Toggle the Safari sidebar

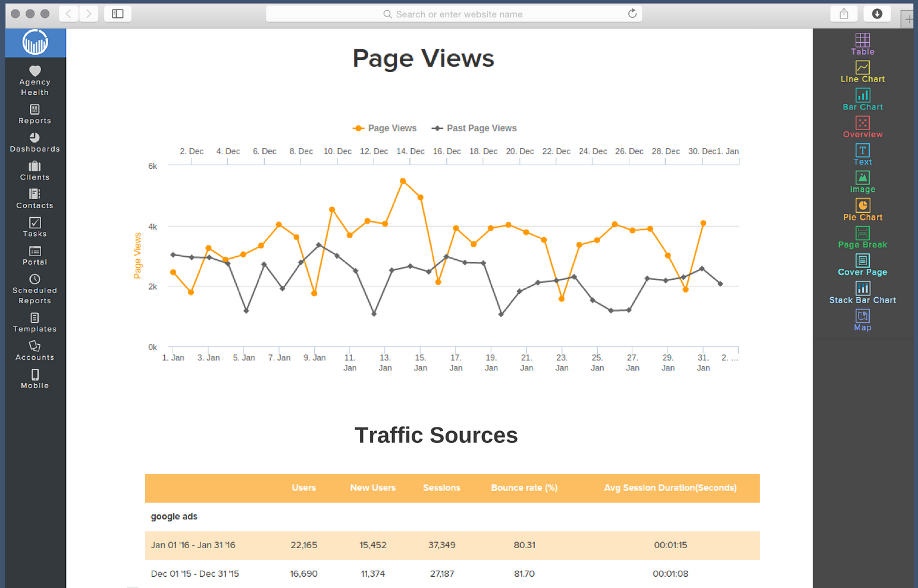pos(117,13)
